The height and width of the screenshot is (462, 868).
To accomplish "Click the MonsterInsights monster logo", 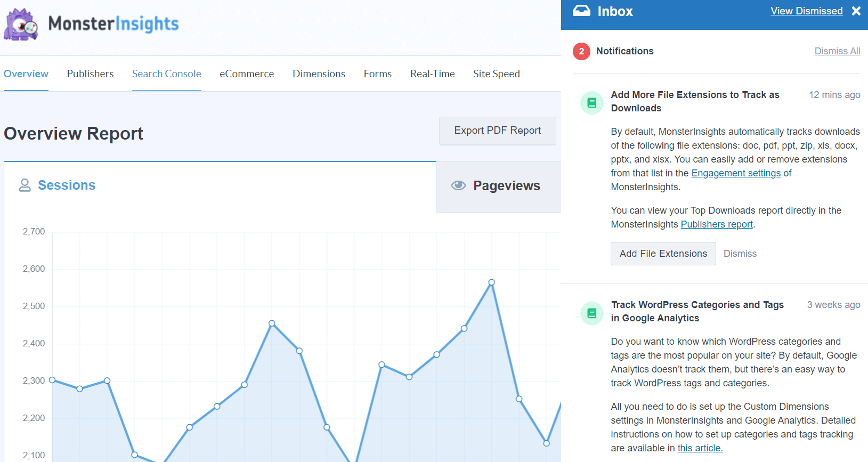I will click(x=21, y=24).
